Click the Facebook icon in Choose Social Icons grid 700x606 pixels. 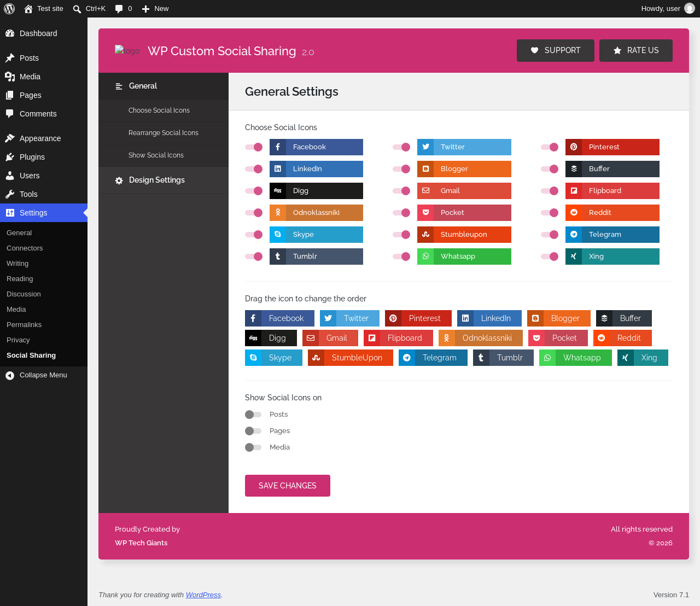click(278, 147)
